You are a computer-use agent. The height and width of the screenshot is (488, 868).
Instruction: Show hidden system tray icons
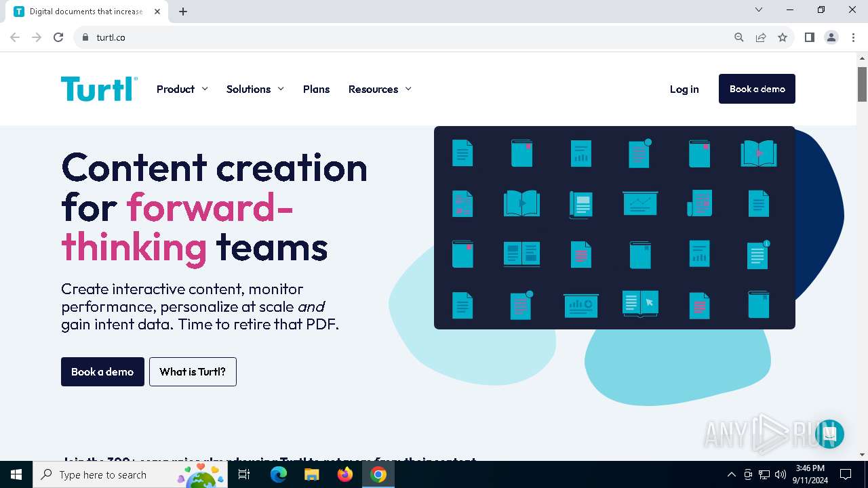pyautogui.click(x=731, y=474)
